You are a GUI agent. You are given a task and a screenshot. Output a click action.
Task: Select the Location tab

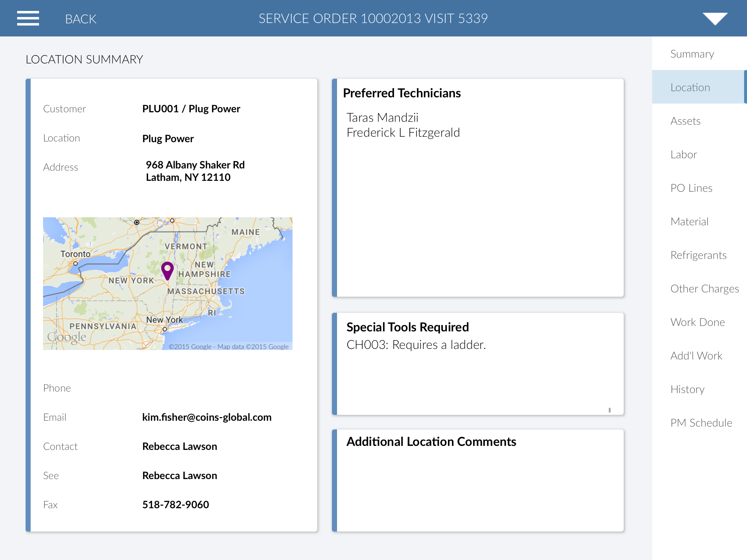click(x=699, y=87)
